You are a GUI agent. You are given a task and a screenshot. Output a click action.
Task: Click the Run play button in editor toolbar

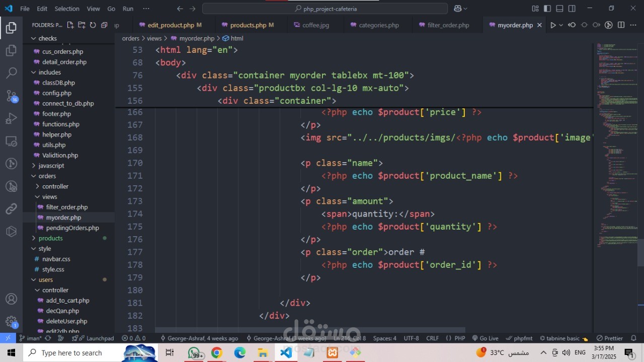click(x=553, y=25)
